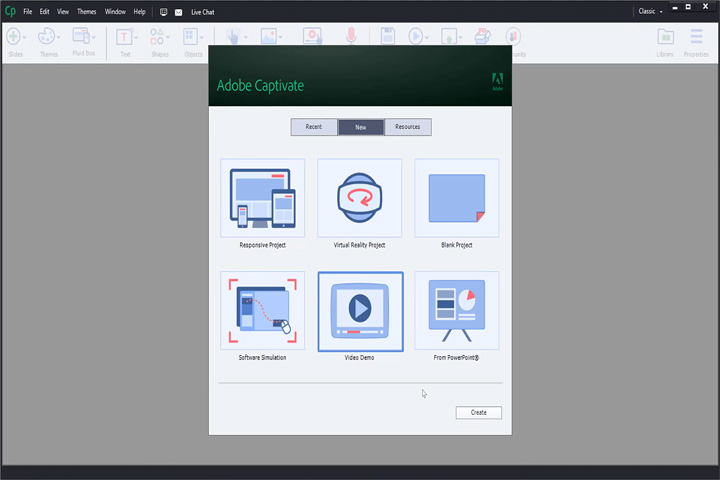Click the Create button

478,412
